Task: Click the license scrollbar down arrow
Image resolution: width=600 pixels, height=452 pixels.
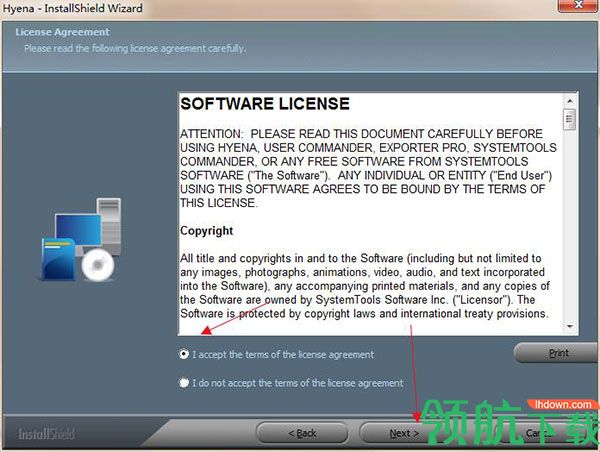Action: pyautogui.click(x=570, y=326)
